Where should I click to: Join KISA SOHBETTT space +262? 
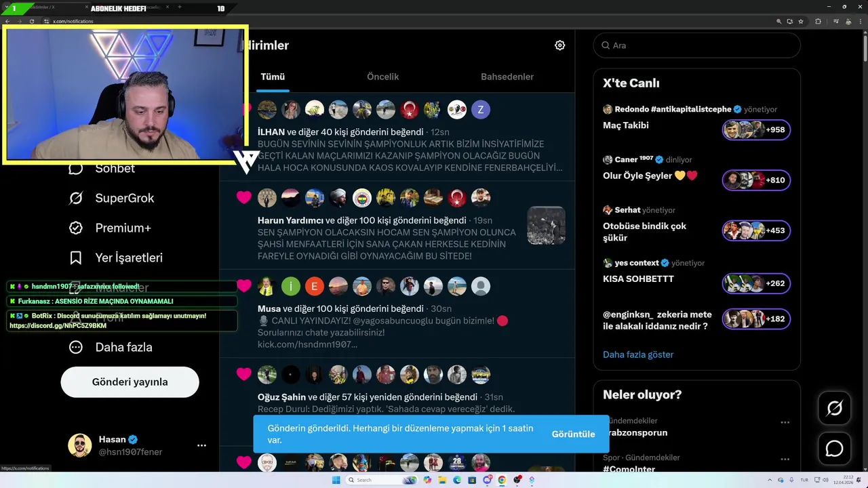pyautogui.click(x=756, y=283)
